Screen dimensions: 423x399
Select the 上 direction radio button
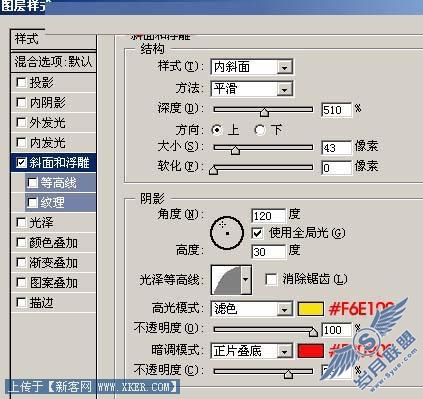click(x=217, y=130)
